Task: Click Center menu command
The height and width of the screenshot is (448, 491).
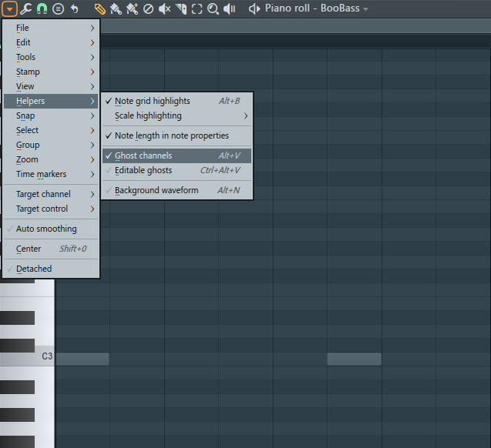Action: point(51,249)
